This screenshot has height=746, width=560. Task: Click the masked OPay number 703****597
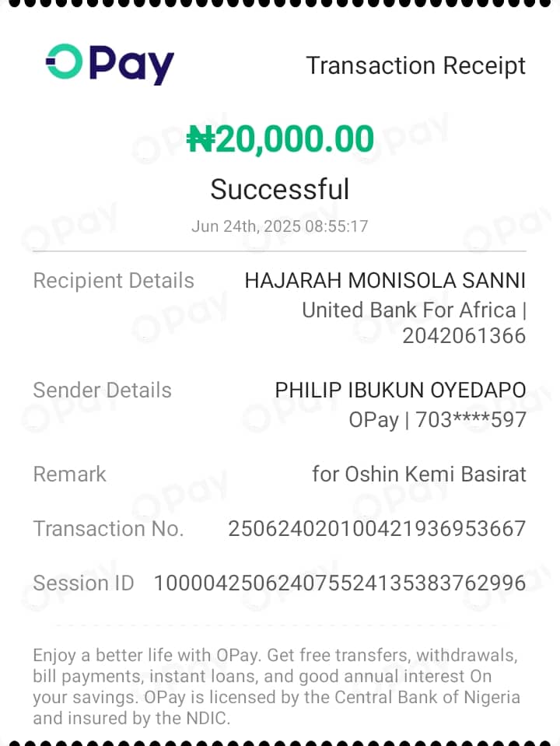(471, 419)
